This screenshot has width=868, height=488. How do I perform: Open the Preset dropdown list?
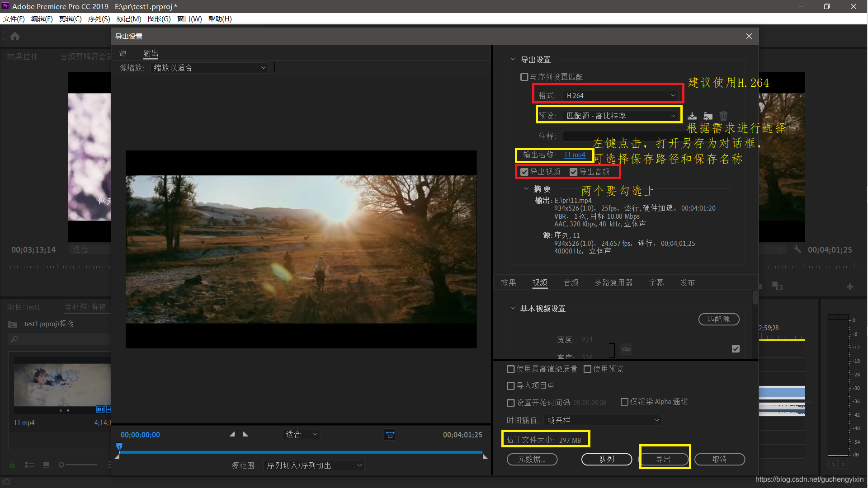click(621, 116)
